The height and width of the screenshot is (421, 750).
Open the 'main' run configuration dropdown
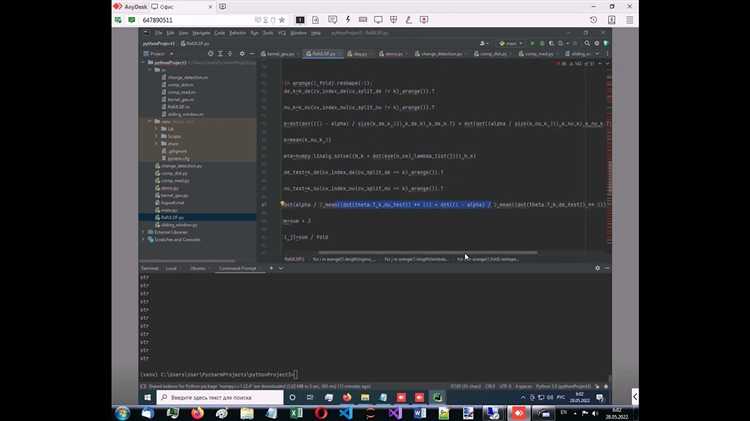point(511,44)
